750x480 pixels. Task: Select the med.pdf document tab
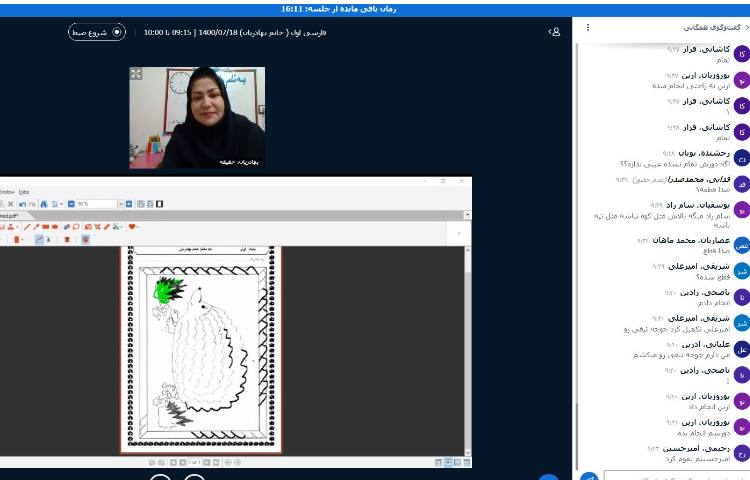(10, 215)
